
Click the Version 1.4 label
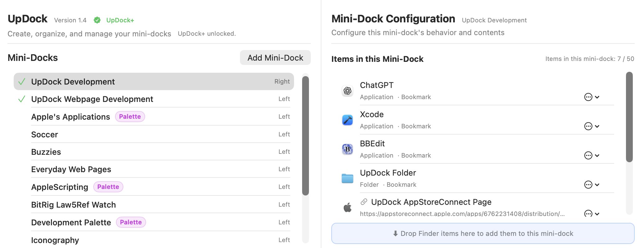tap(70, 20)
